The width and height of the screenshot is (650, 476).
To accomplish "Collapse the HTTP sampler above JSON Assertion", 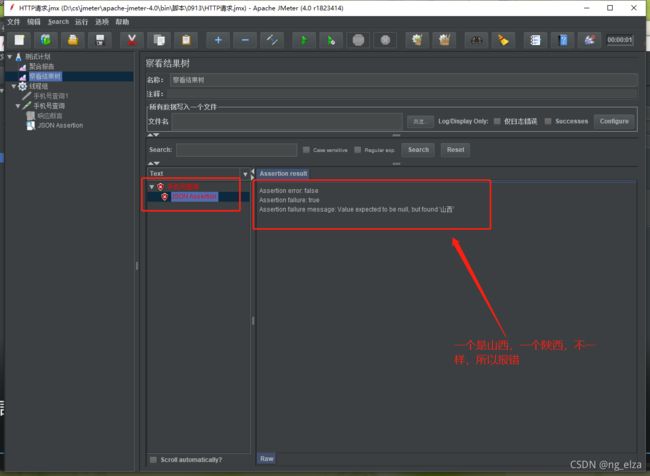I will point(18,106).
